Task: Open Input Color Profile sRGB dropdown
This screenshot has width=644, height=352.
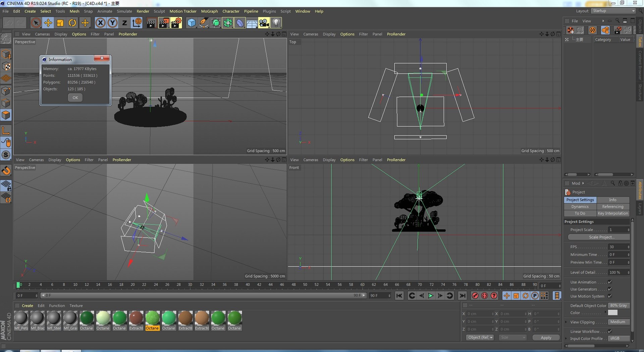Action: coord(619,338)
